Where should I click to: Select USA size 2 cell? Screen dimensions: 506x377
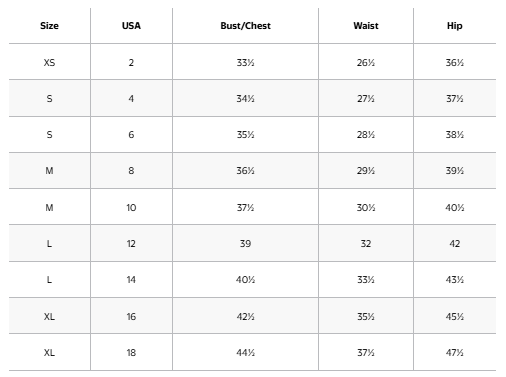click(131, 62)
